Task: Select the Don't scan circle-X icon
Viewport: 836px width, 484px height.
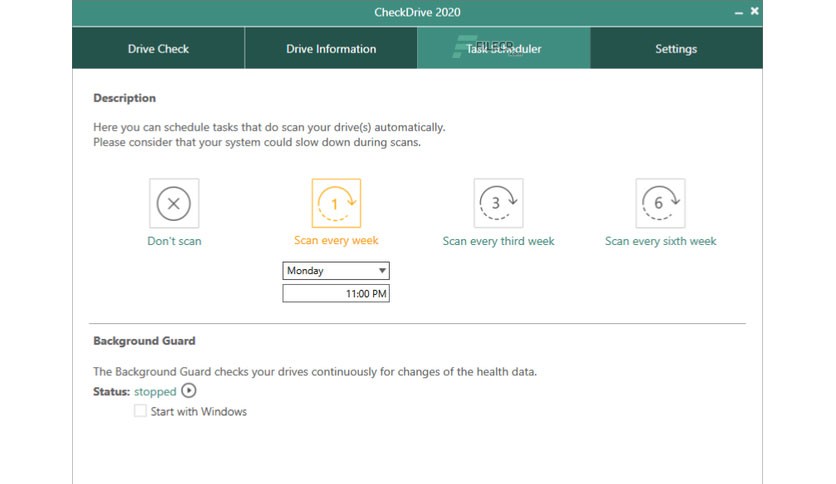Action: click(x=174, y=203)
